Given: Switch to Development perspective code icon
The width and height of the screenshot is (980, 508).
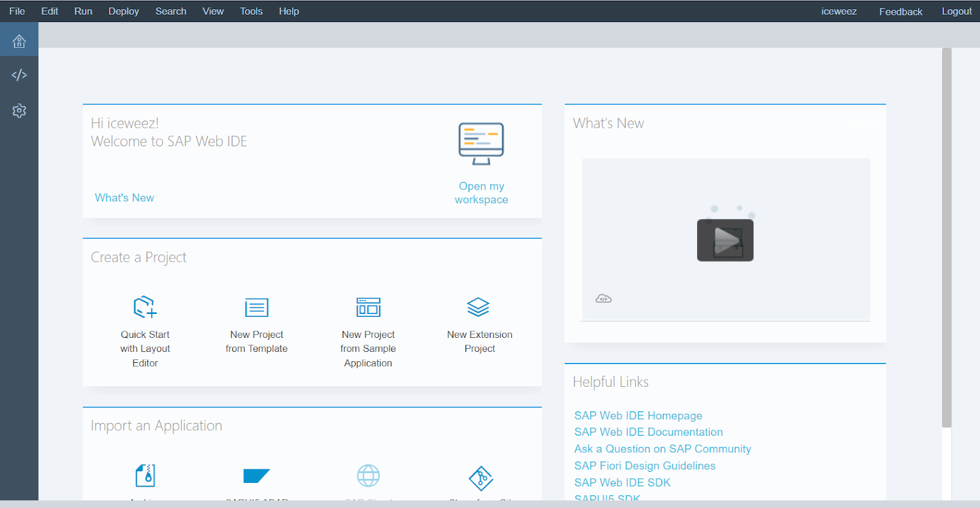Looking at the screenshot, I should coord(19,75).
